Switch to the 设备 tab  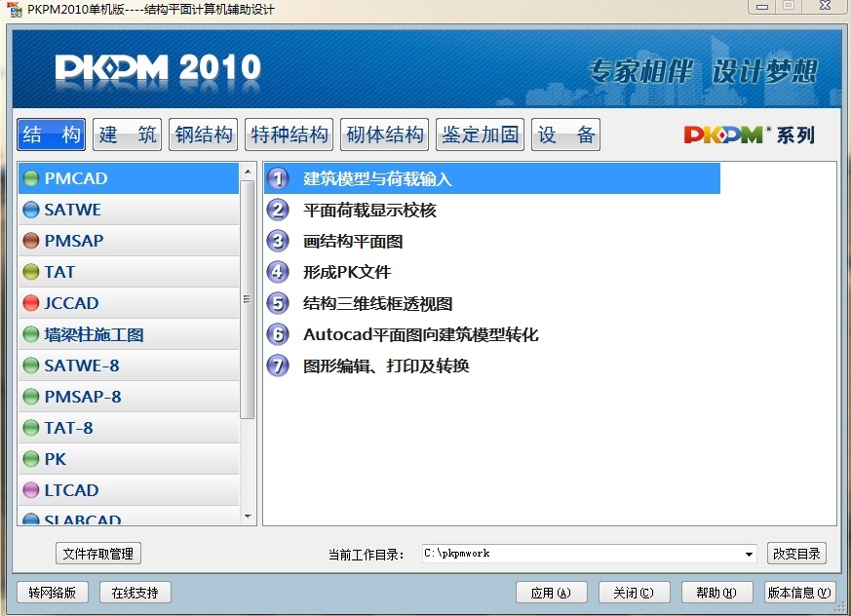click(566, 135)
